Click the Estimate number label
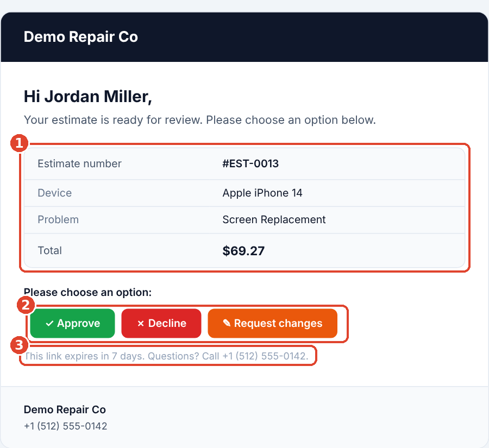 (79, 163)
